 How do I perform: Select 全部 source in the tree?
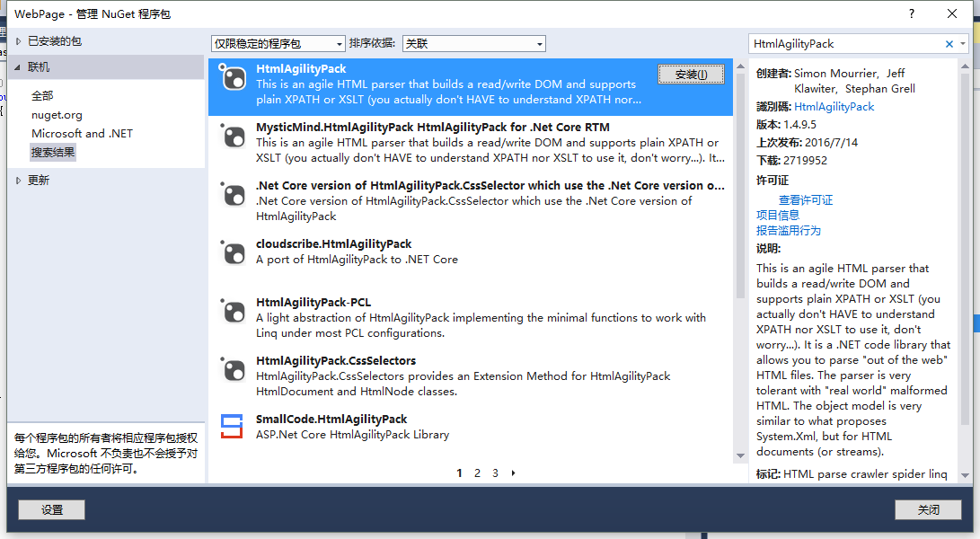click(42, 95)
